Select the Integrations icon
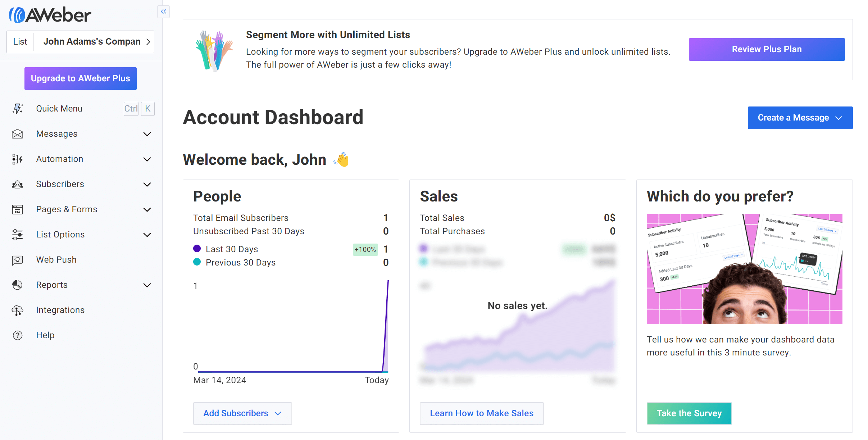Image resolution: width=868 pixels, height=440 pixels. 17,310
